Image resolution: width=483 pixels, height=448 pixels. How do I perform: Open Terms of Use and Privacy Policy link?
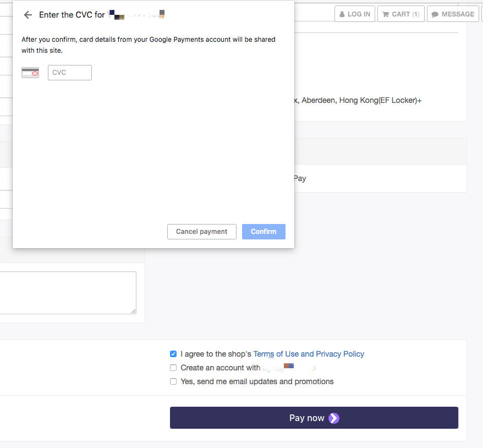309,354
